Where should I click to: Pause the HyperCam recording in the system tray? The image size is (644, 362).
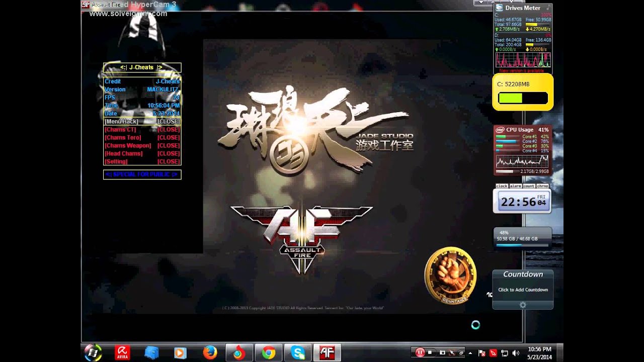421,353
